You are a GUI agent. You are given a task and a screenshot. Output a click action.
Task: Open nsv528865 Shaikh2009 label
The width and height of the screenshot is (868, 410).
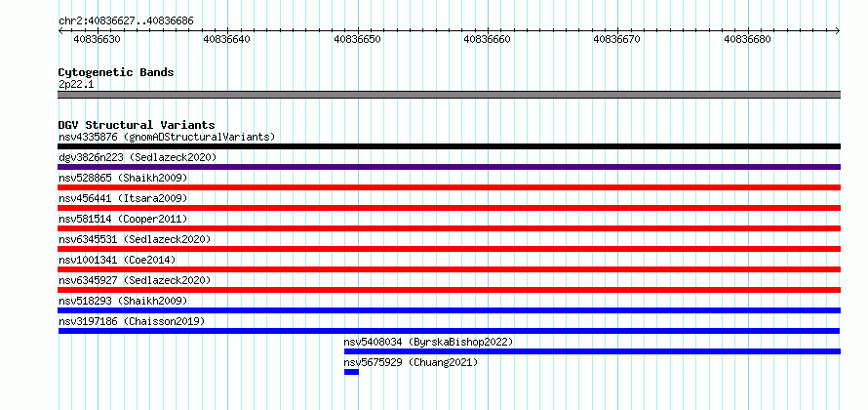pyautogui.click(x=123, y=178)
